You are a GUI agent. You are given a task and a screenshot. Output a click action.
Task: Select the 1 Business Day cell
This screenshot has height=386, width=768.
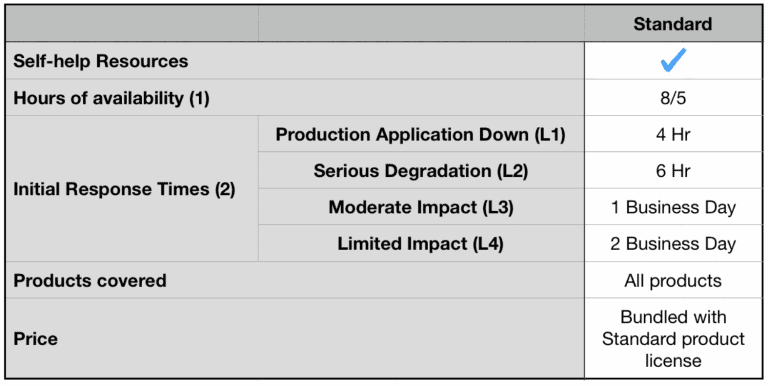coord(673,207)
